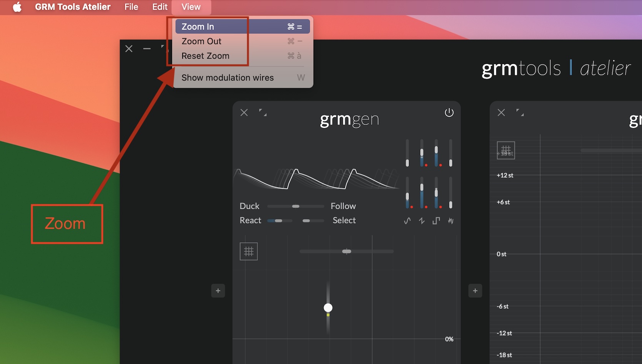Select the noise wave shape icon
Screen dimensions: 642x364
[x=451, y=221]
